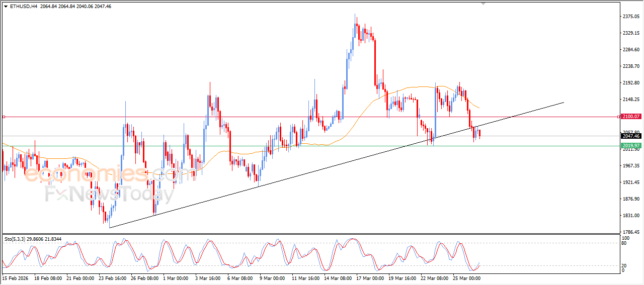Click the 2329.15 price scale label
Image resolution: width=644 pixels, height=285 pixels.
631,33
